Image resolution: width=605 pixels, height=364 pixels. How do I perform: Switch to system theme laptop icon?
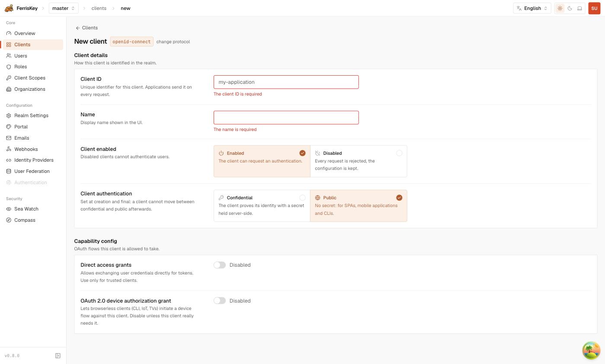point(580,8)
